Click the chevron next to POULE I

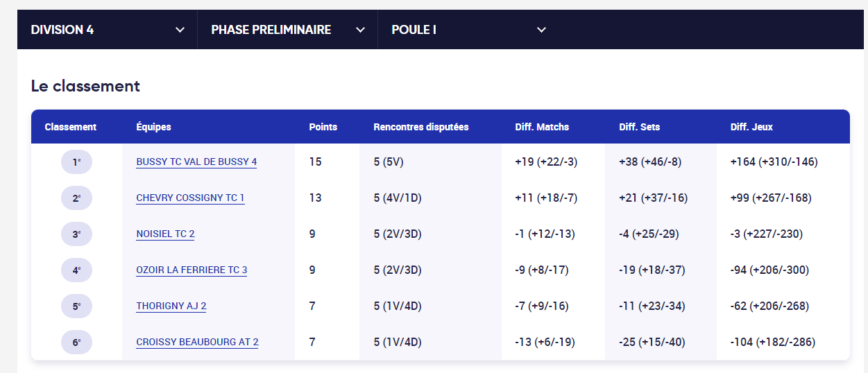tap(541, 30)
